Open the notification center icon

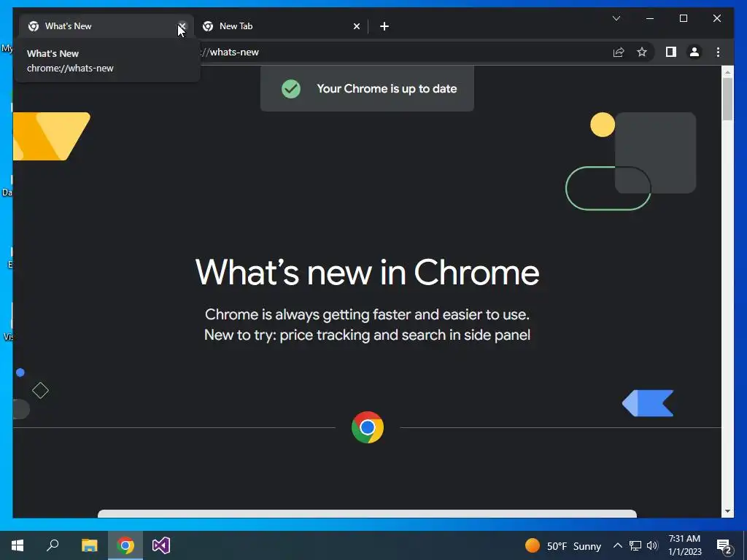[724, 545]
